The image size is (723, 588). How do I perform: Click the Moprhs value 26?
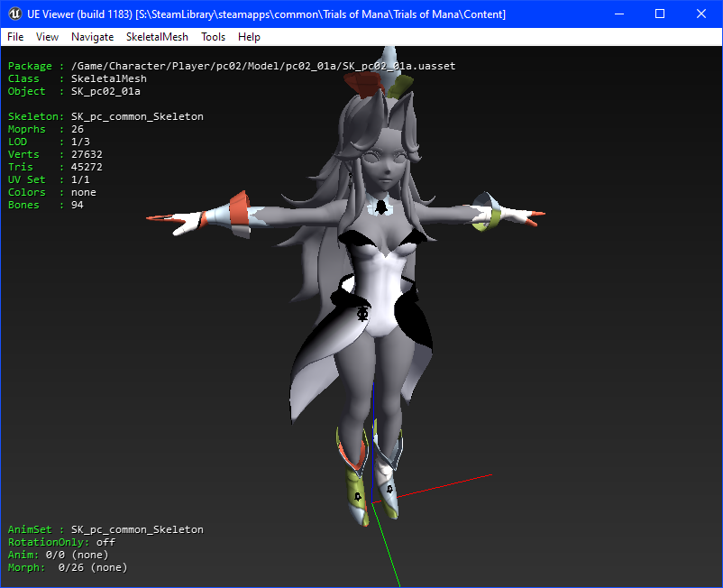click(78, 129)
